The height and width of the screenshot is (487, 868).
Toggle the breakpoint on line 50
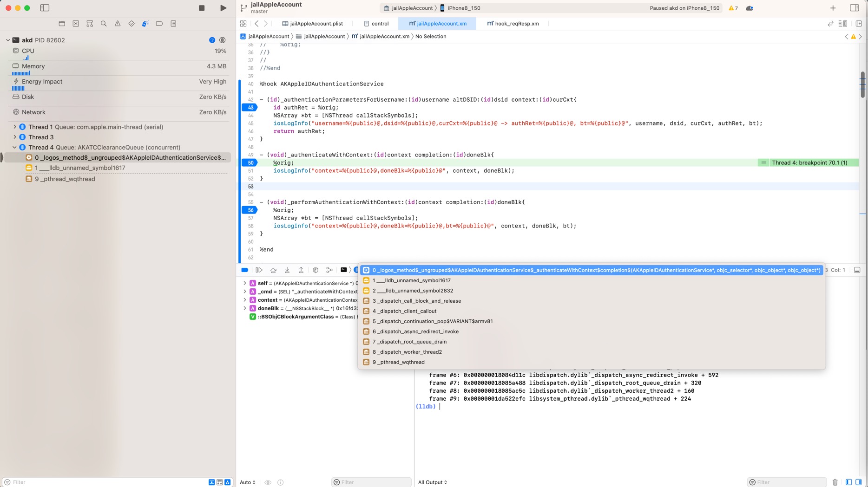250,162
